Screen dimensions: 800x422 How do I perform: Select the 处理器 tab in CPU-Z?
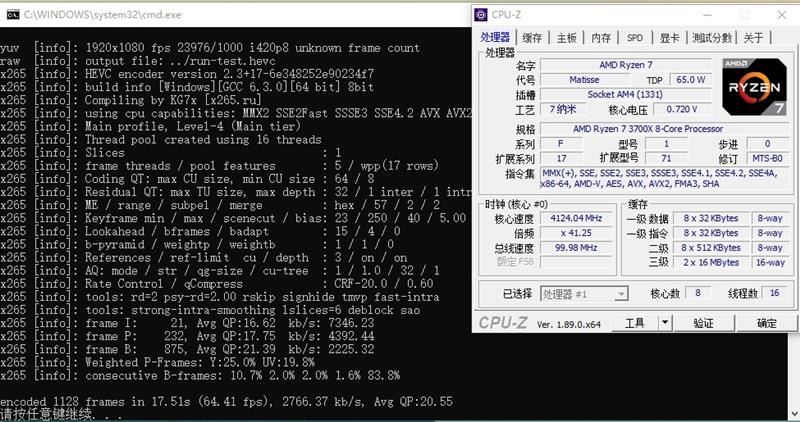point(495,37)
